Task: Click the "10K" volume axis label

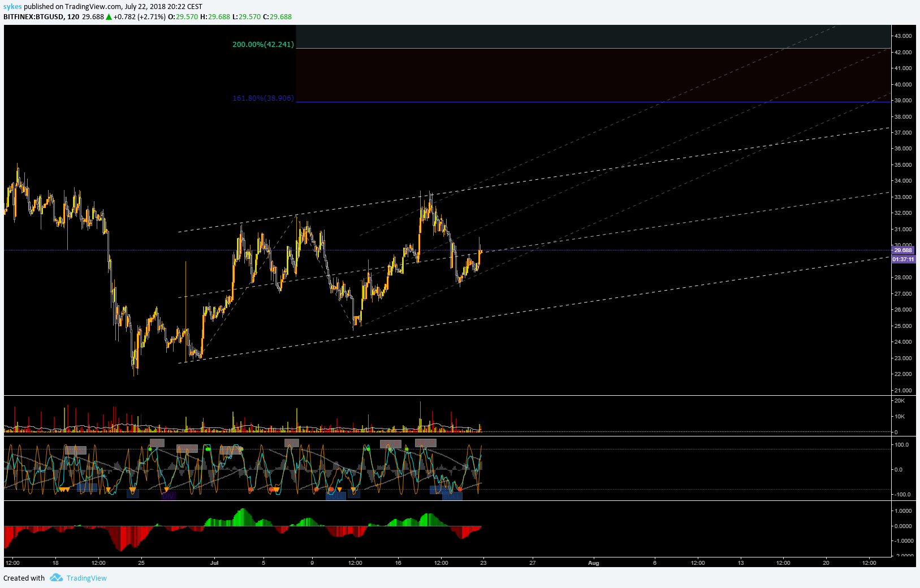Action: [900, 416]
